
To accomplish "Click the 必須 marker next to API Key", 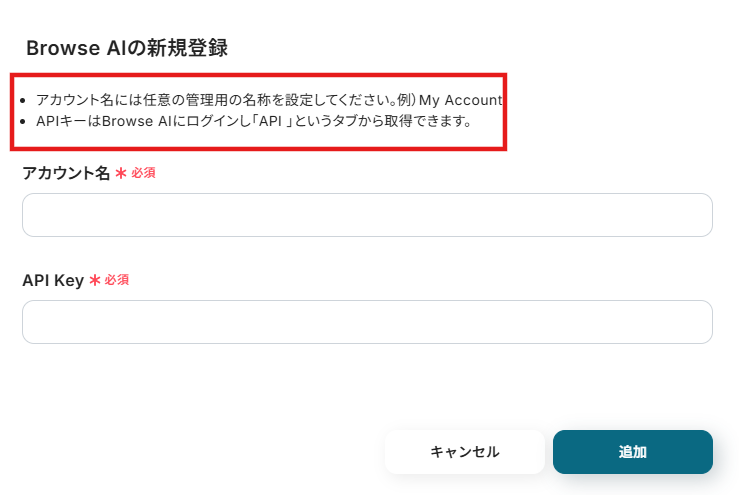I will pyautogui.click(x=117, y=280).
